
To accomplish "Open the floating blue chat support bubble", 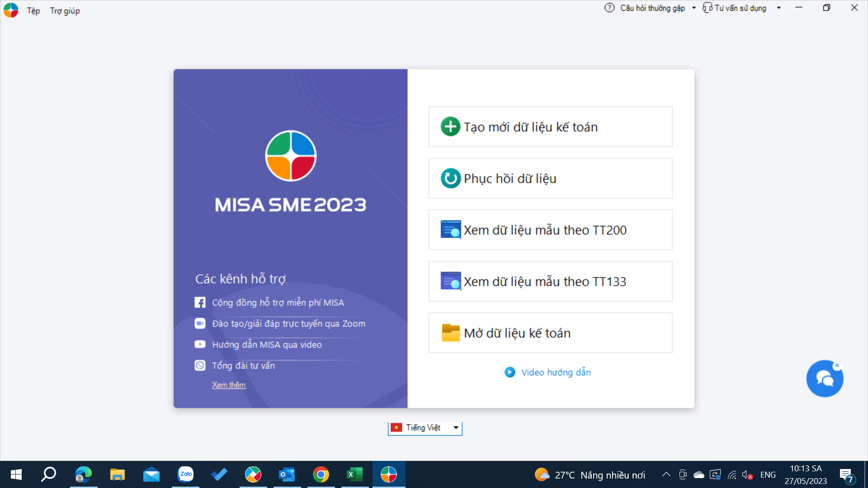I will click(x=825, y=379).
